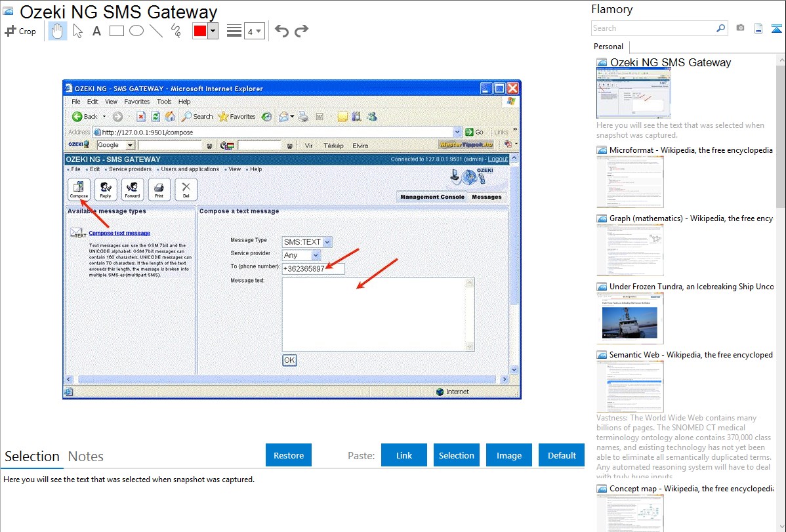This screenshot has height=532, width=786.
Task: Open Users and applications menu in screenshot
Action: tap(190, 169)
